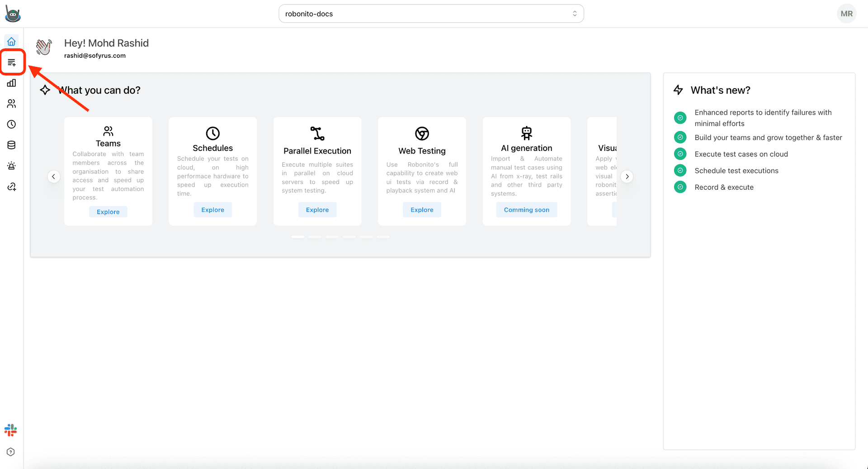Select the last carousel page indicator
This screenshot has width=868, height=469.
383,237
